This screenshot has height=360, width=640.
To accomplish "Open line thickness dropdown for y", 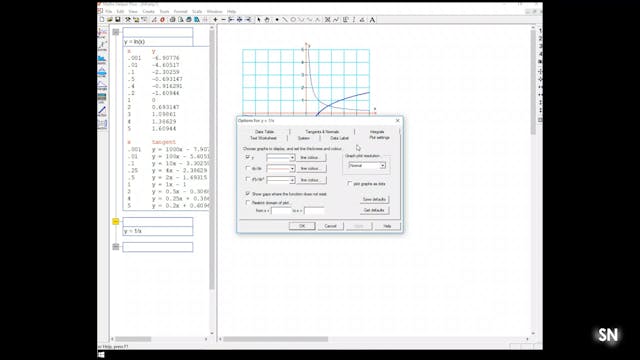I will tap(292, 158).
